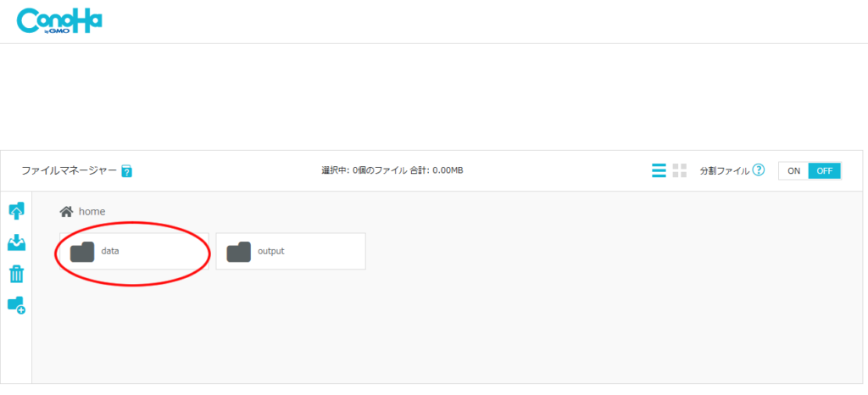This screenshot has width=868, height=395.
Task: Click the ConoHa by GMO logo
Action: coord(59,21)
